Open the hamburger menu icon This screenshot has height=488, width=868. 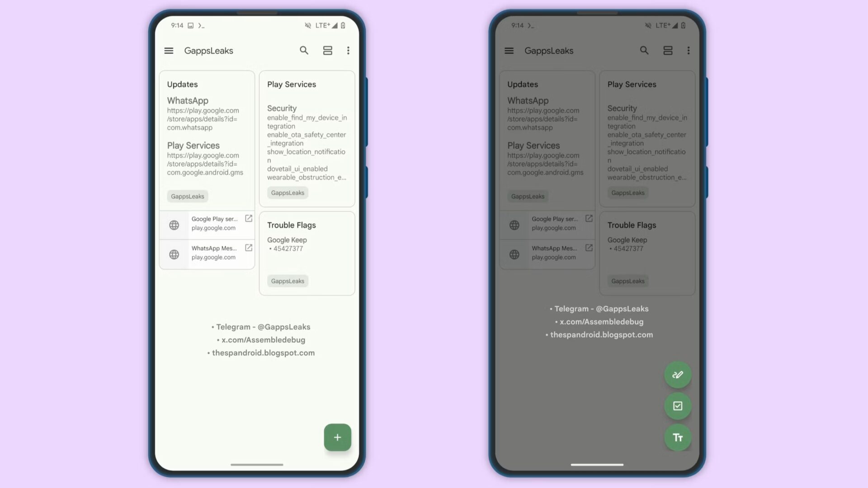pyautogui.click(x=169, y=51)
